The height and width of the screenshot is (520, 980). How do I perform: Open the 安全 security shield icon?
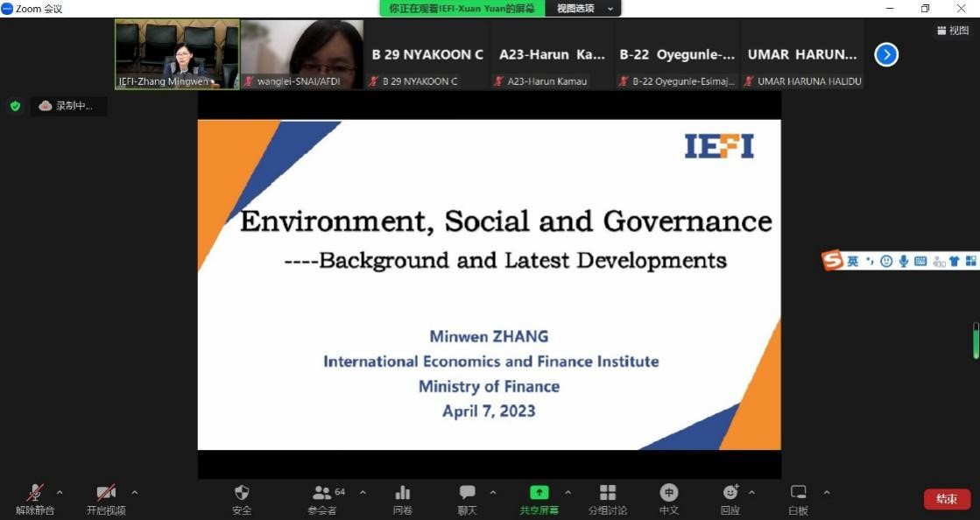point(242,495)
